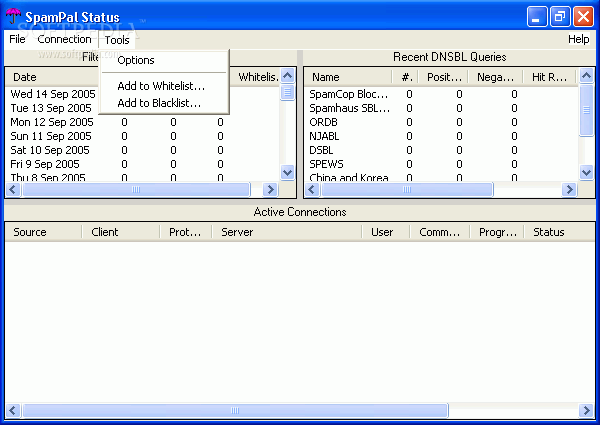Minimize the SpamPal Status window
600x425 pixels.
[536, 16]
